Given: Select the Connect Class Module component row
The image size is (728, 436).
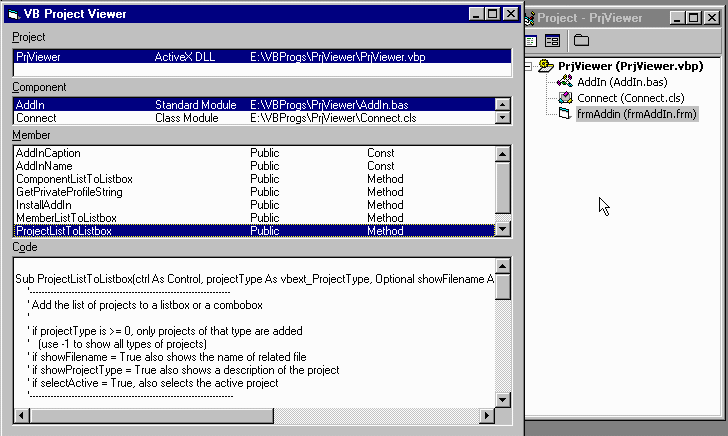Looking at the screenshot, I should (x=254, y=117).
